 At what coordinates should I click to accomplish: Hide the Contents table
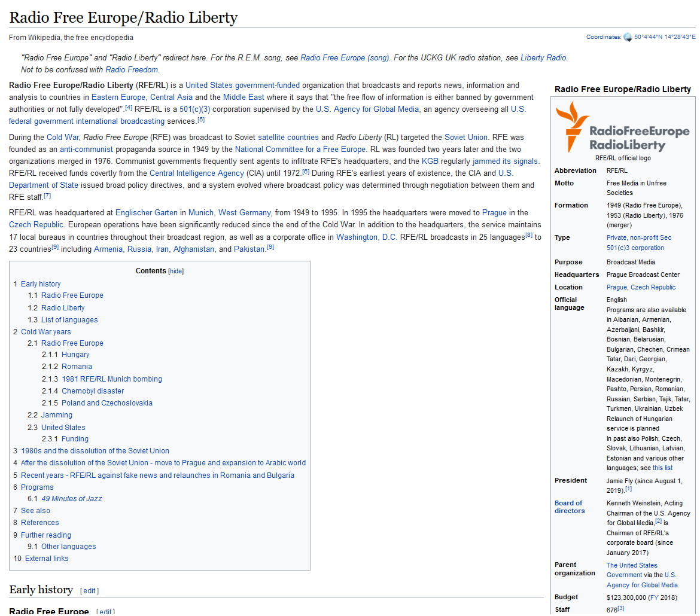tap(175, 272)
